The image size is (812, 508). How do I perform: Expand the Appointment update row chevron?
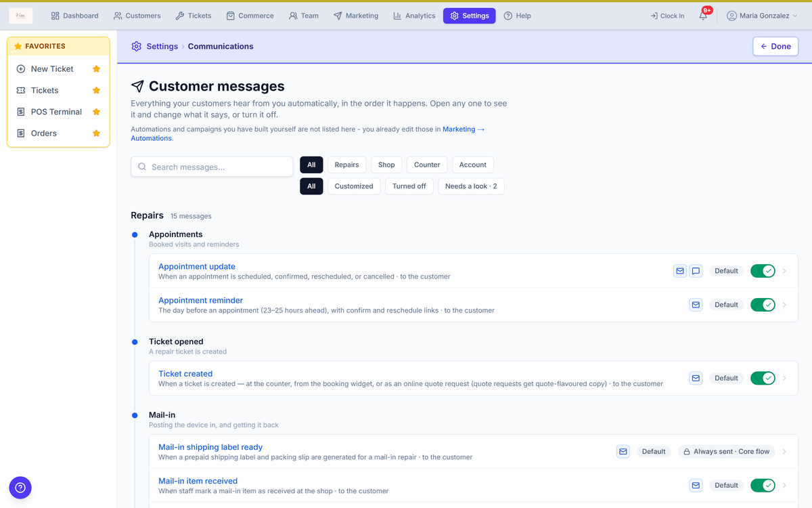click(x=785, y=271)
